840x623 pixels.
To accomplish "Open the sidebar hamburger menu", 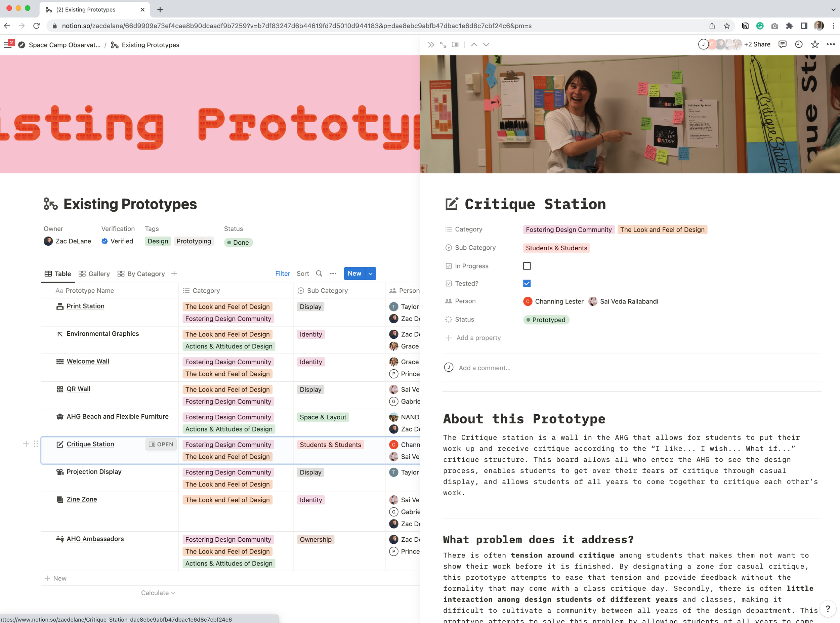I will point(7,44).
